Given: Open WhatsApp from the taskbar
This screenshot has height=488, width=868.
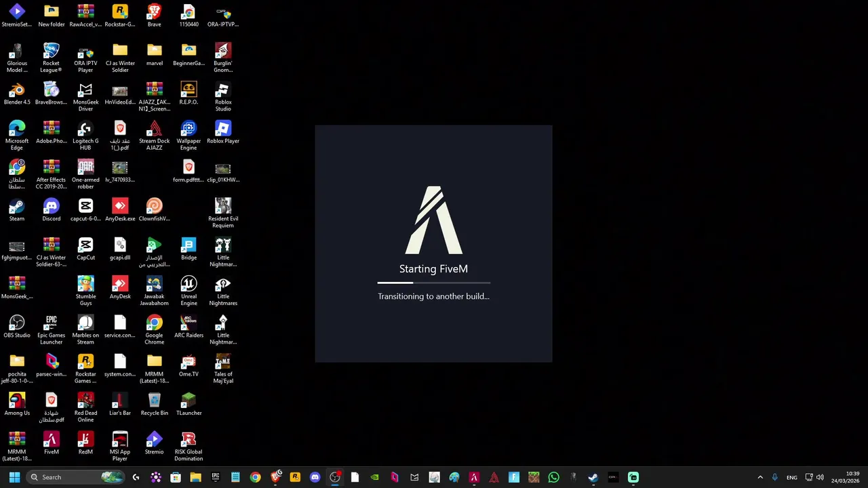Looking at the screenshot, I should click(553, 477).
